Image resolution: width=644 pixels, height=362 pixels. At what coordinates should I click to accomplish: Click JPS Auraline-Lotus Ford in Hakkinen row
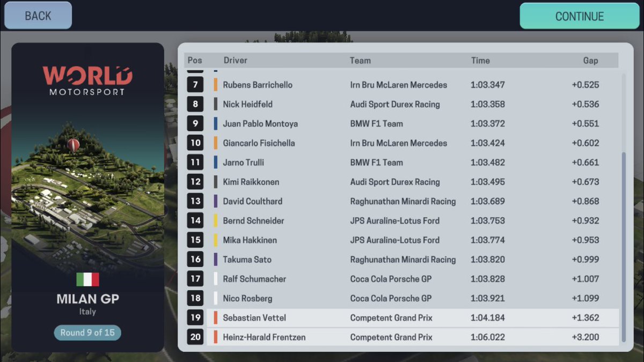point(395,240)
